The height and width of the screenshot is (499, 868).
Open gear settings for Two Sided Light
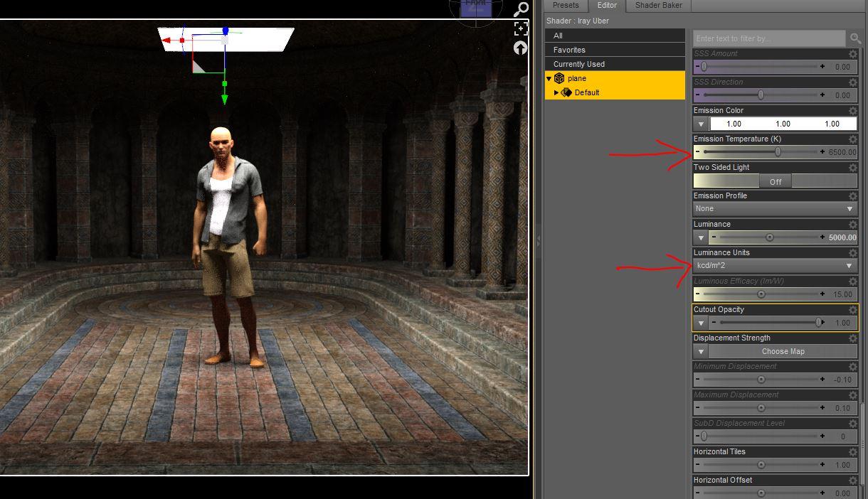coord(853,168)
